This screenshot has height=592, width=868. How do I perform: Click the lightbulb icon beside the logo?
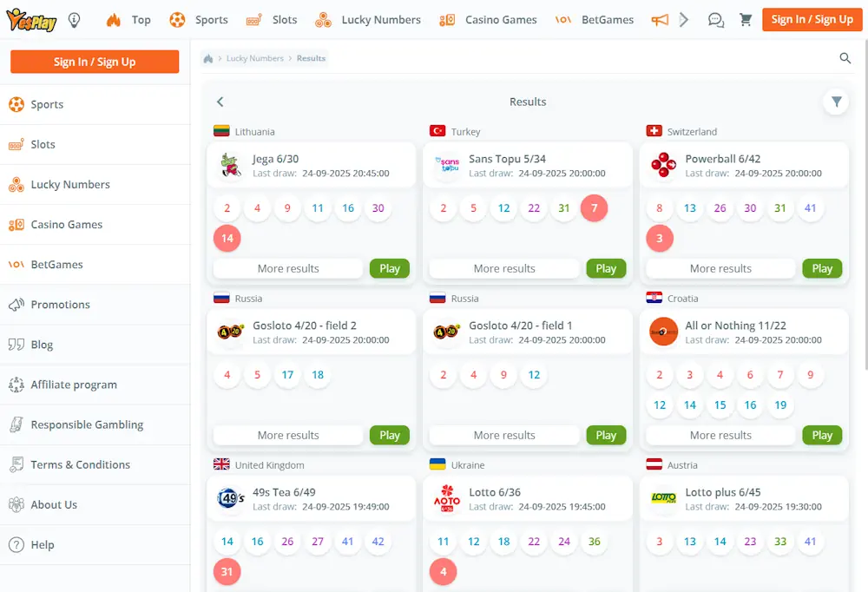75,19
